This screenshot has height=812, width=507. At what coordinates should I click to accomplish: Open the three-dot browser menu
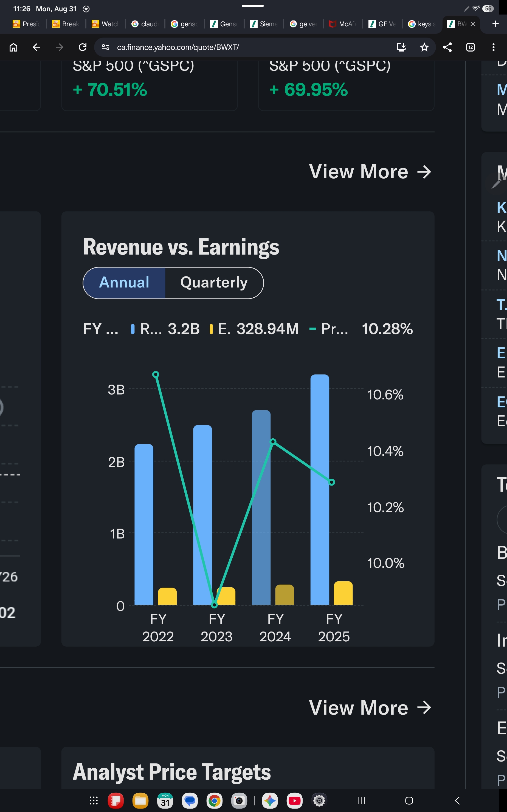493,47
